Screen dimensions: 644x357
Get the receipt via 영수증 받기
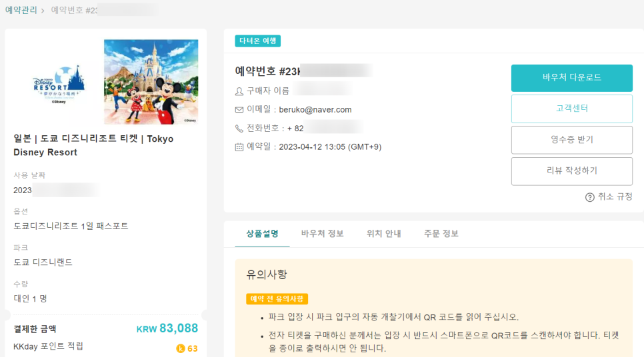pos(572,140)
